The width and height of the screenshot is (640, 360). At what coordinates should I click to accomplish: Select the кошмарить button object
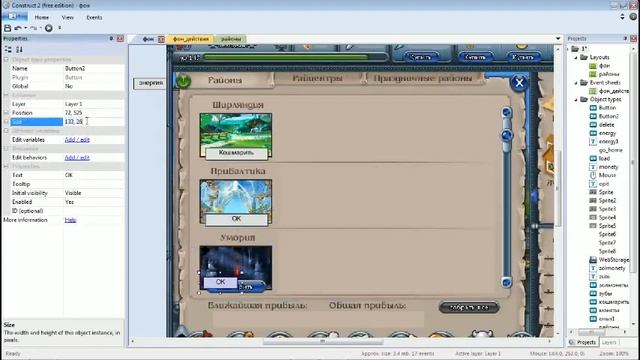(613, 302)
